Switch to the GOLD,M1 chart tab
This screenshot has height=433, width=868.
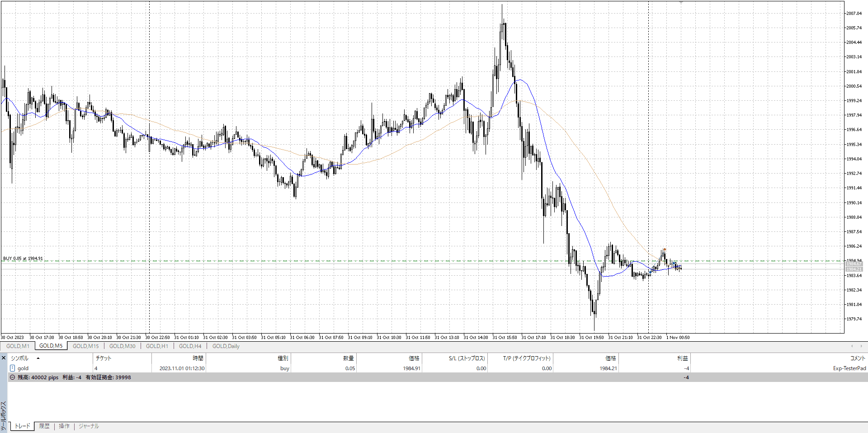click(18, 346)
